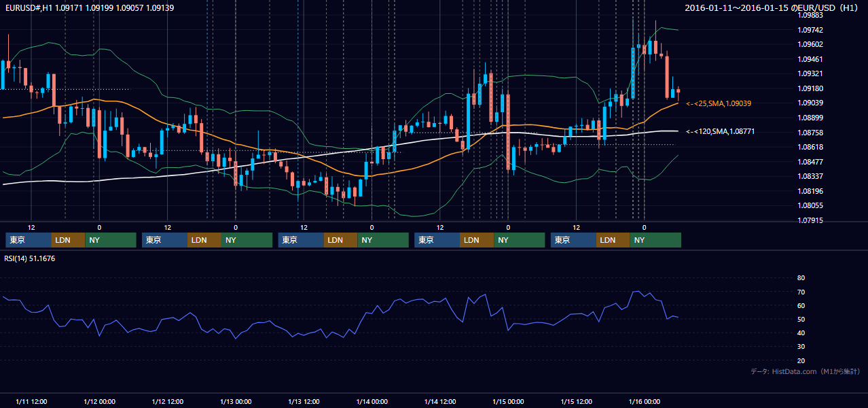Click the 1.08337 price level label
Image resolution: width=868 pixels, height=408 pixels.
coord(811,176)
